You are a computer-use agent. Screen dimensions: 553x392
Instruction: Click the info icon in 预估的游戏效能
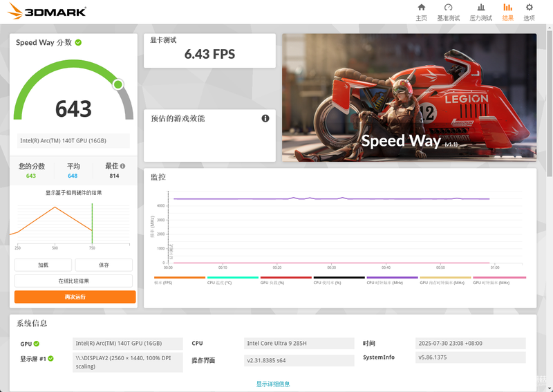265,118
